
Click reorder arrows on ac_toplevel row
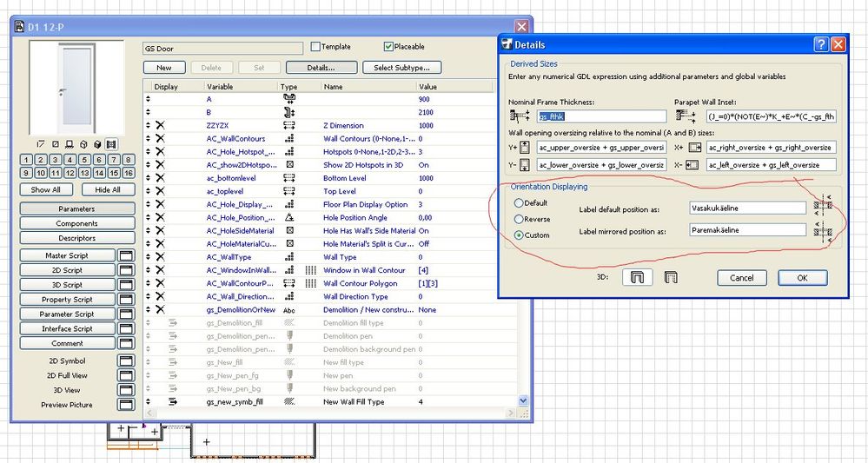[x=148, y=191]
